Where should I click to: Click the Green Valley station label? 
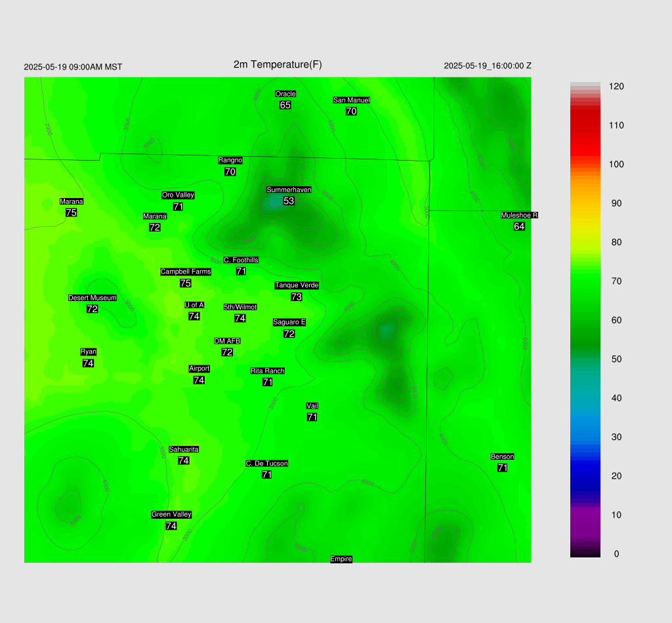coord(171,514)
